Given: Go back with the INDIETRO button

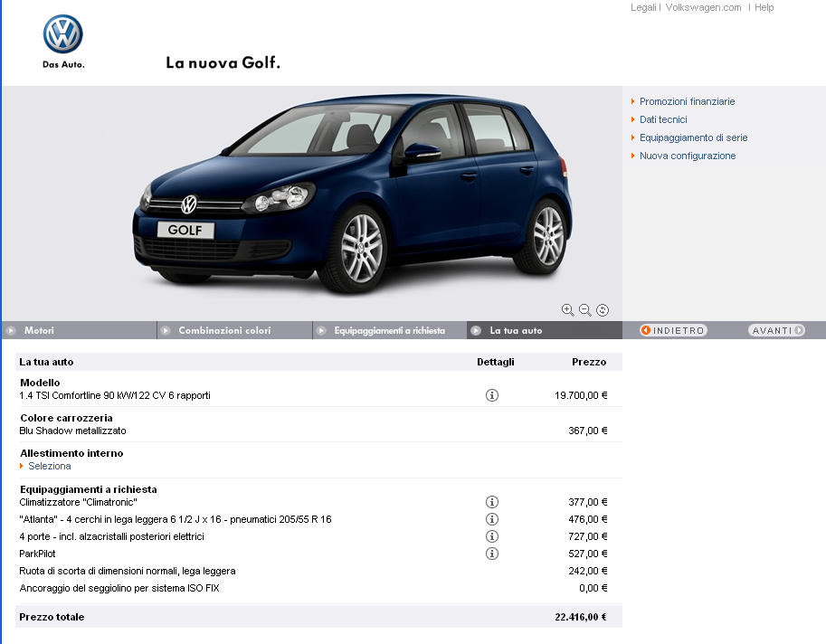Looking at the screenshot, I should point(673,330).
